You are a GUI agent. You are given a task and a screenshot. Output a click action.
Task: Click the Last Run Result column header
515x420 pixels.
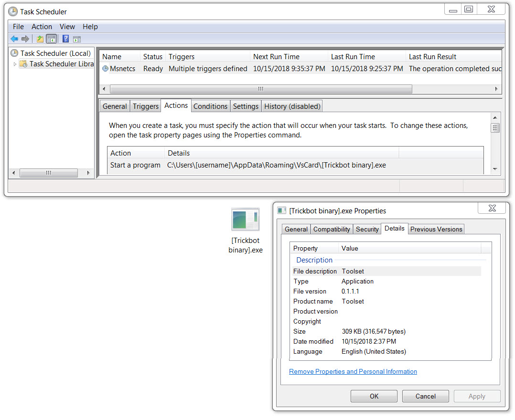[x=454, y=57]
